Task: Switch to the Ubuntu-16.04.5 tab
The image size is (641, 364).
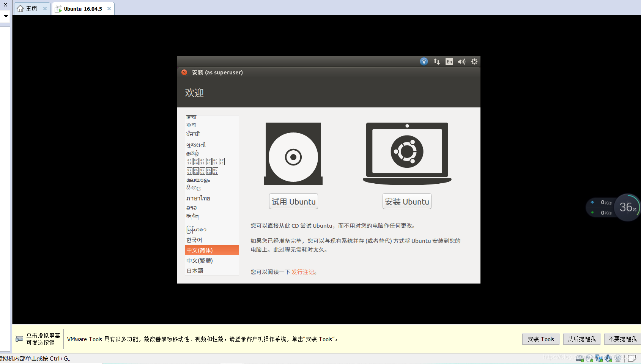Action: pos(83,9)
